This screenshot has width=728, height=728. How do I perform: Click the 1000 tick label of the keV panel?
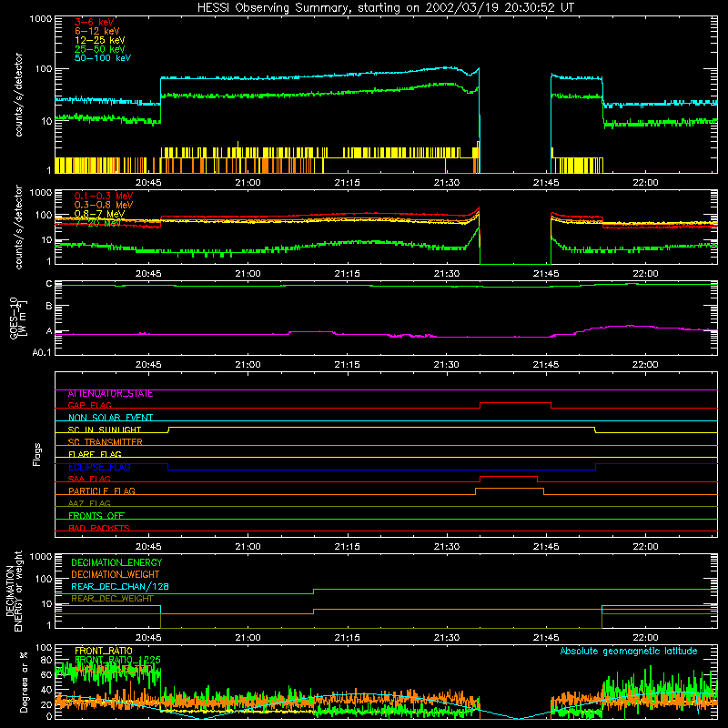(x=41, y=19)
